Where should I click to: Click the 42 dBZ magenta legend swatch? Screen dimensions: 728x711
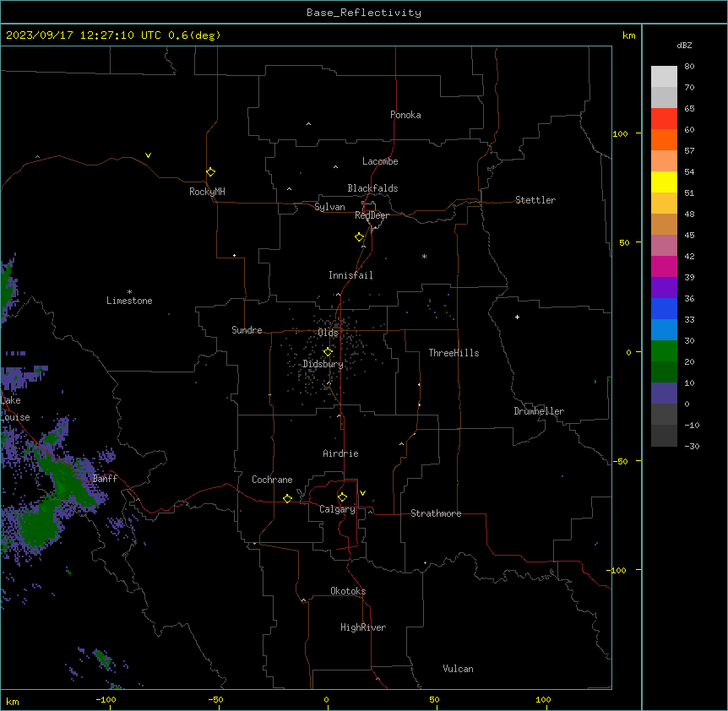tap(664, 266)
